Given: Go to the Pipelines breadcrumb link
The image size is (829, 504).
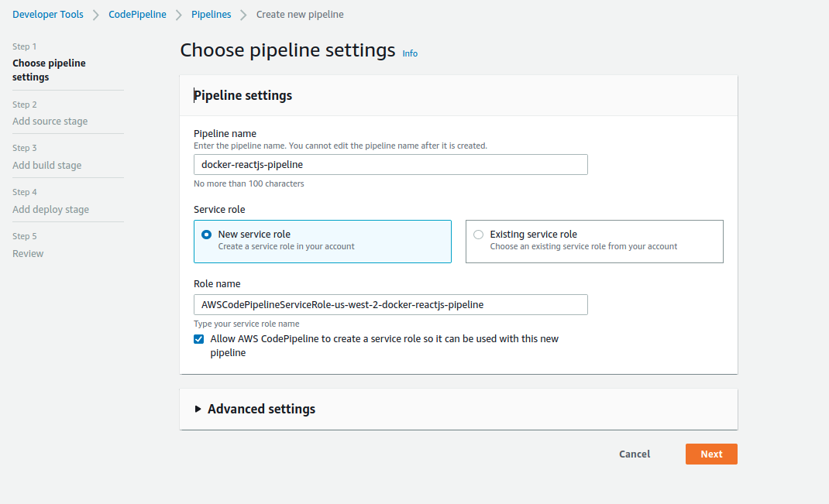Looking at the screenshot, I should point(210,15).
